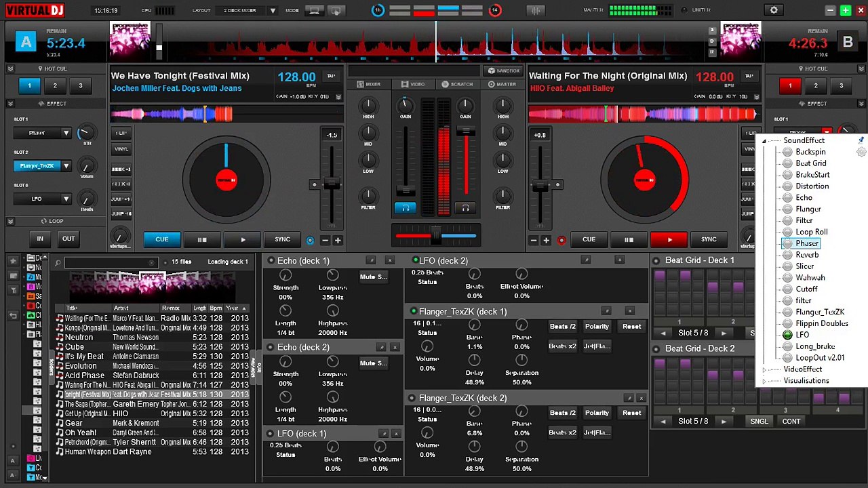Screen dimensions: 868x488
Task: Close the Echo (deck 1) effect panel
Action: click(x=390, y=260)
